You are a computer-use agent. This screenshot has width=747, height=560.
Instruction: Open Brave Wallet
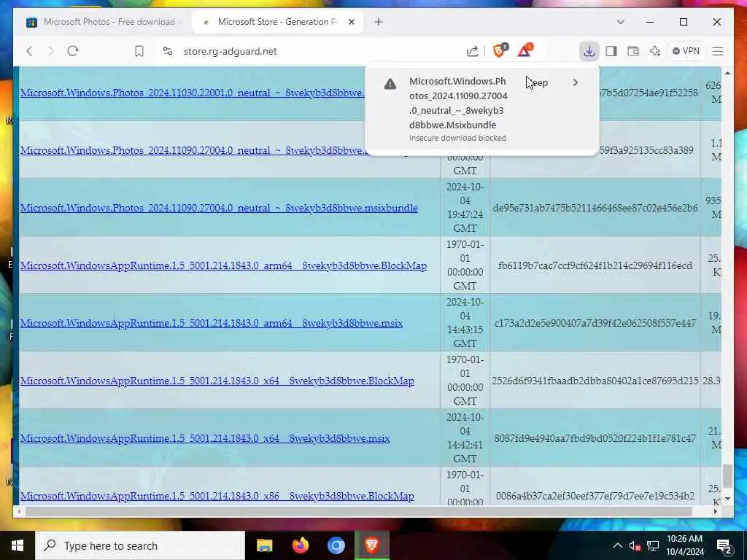[x=633, y=51]
